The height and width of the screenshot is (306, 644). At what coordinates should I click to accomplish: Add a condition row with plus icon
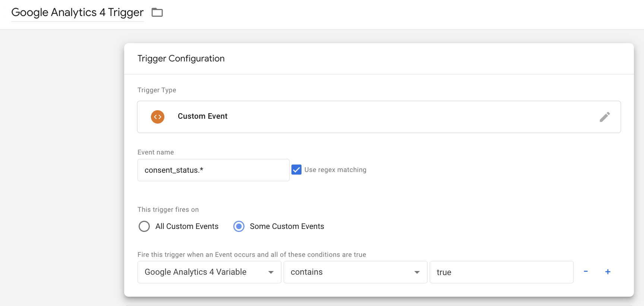607,272
